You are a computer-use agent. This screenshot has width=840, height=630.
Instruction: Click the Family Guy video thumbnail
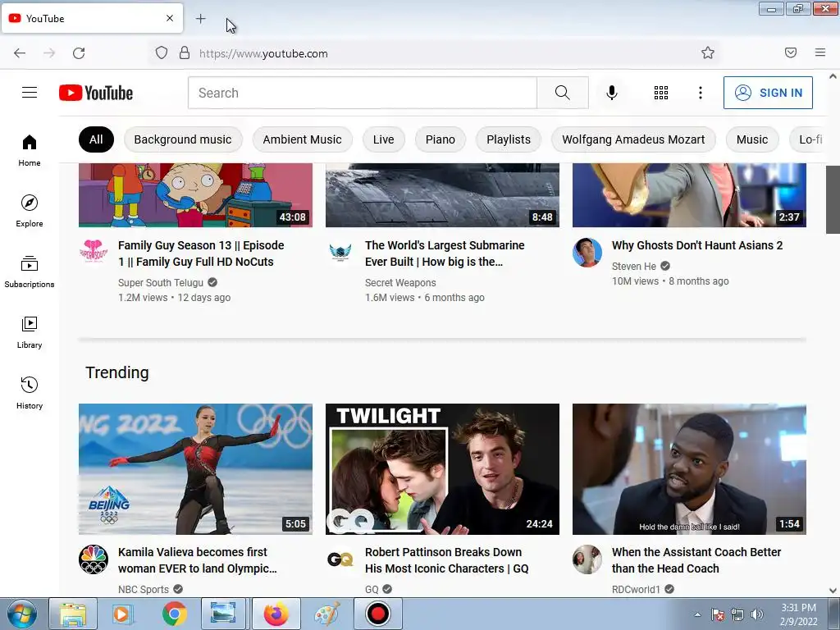pyautogui.click(x=195, y=195)
